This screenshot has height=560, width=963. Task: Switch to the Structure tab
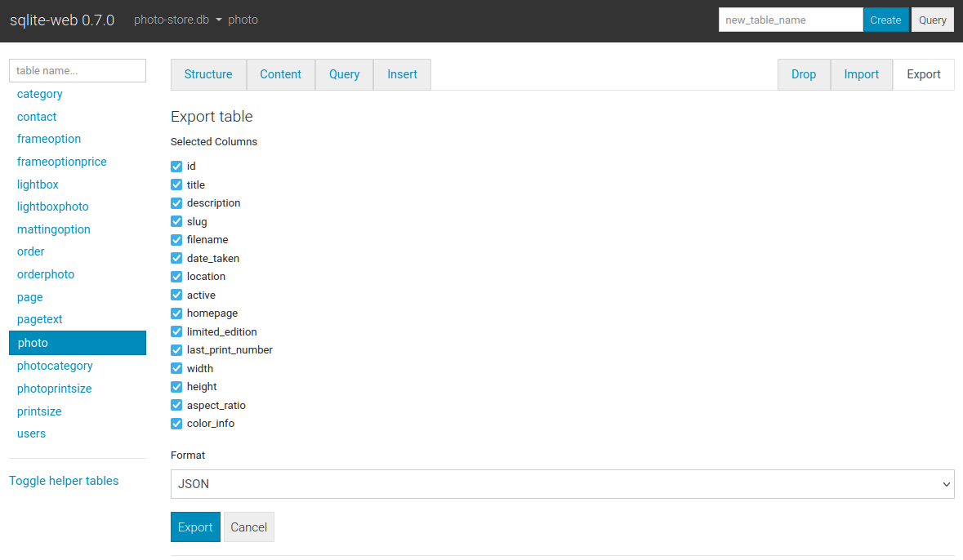[208, 74]
